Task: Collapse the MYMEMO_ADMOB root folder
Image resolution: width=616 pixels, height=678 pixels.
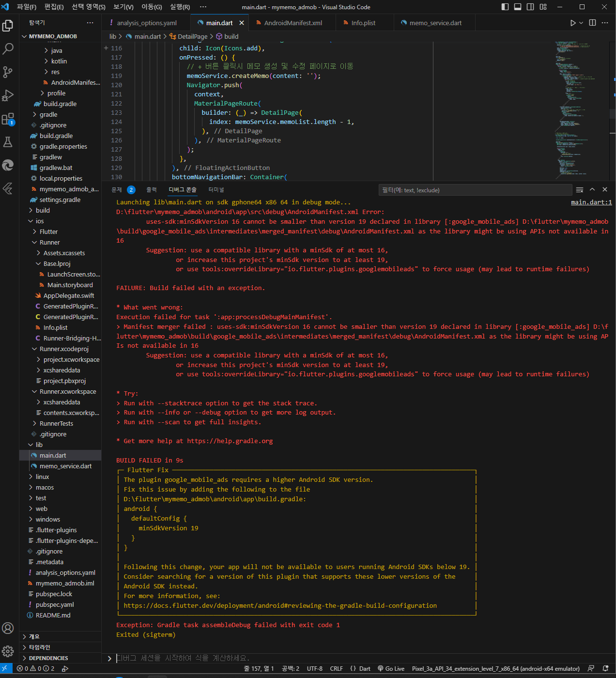Action: coord(53,36)
